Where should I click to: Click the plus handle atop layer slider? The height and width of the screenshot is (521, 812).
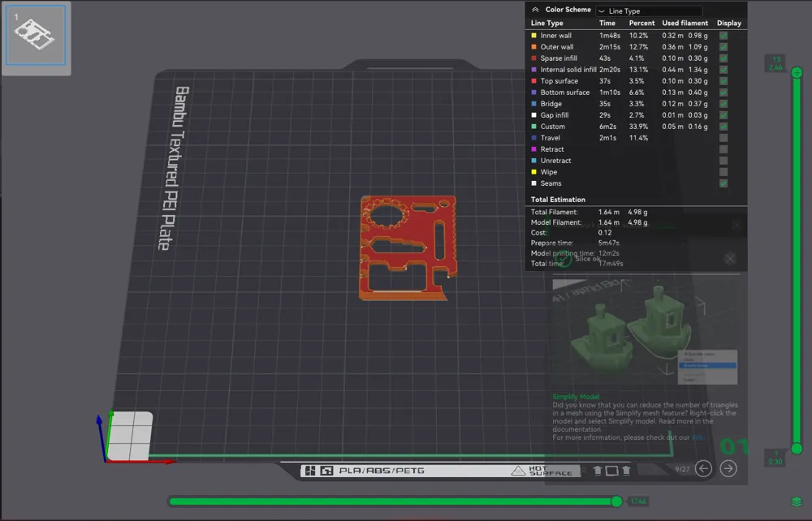pos(797,73)
